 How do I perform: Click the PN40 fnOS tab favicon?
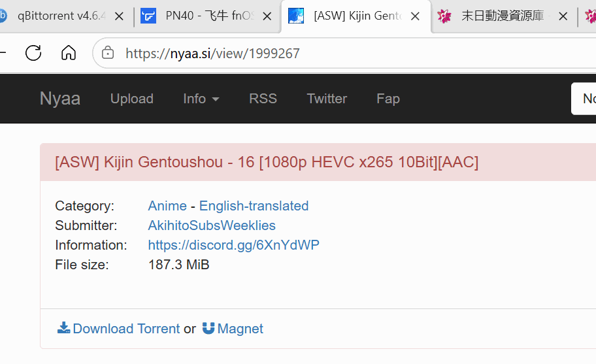148,16
